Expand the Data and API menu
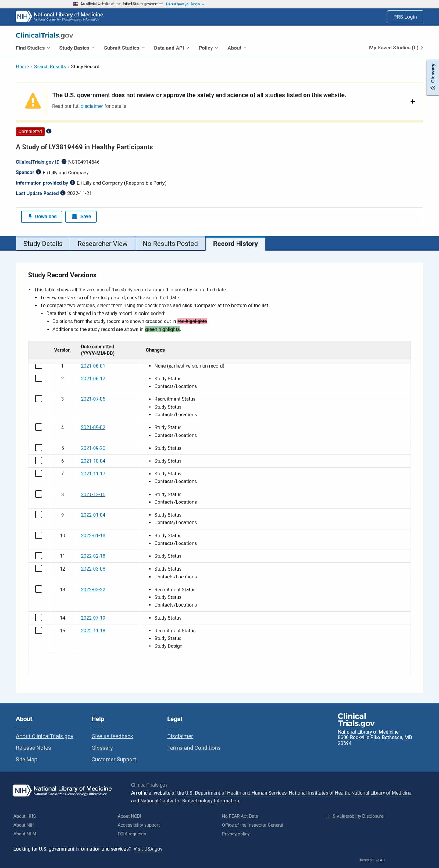 171,48
